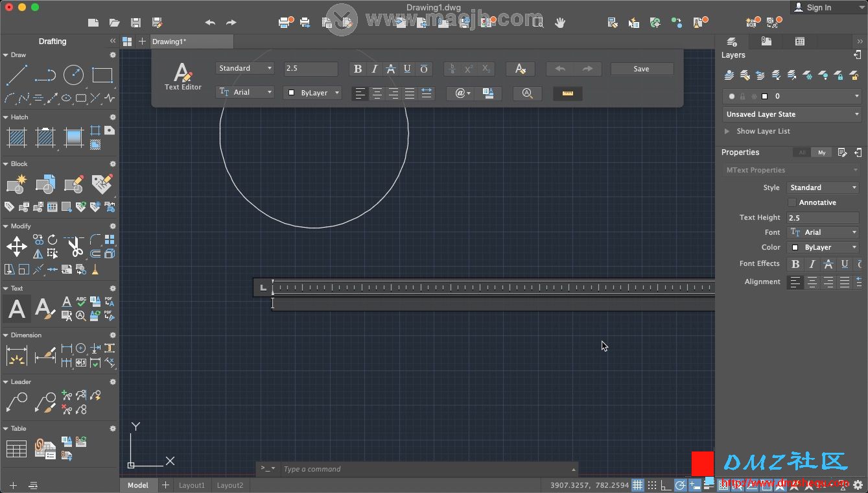Click the editor Undo button
Viewport: 868px width, 493px height.
[x=560, y=69]
